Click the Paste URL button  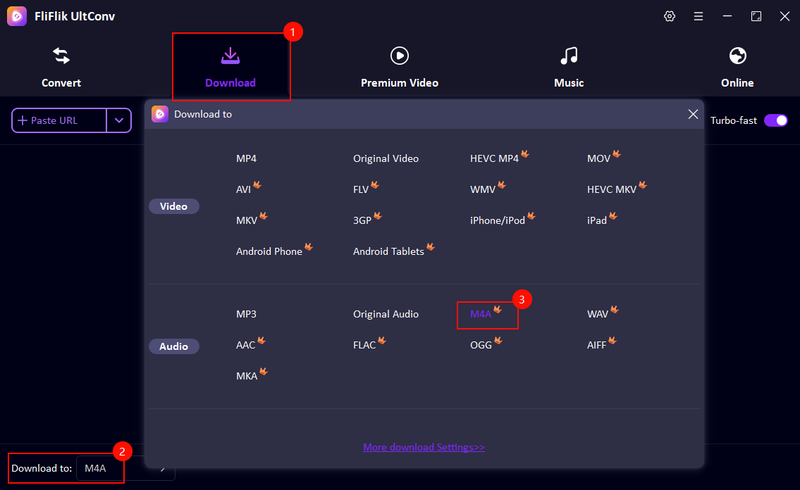[x=59, y=120]
